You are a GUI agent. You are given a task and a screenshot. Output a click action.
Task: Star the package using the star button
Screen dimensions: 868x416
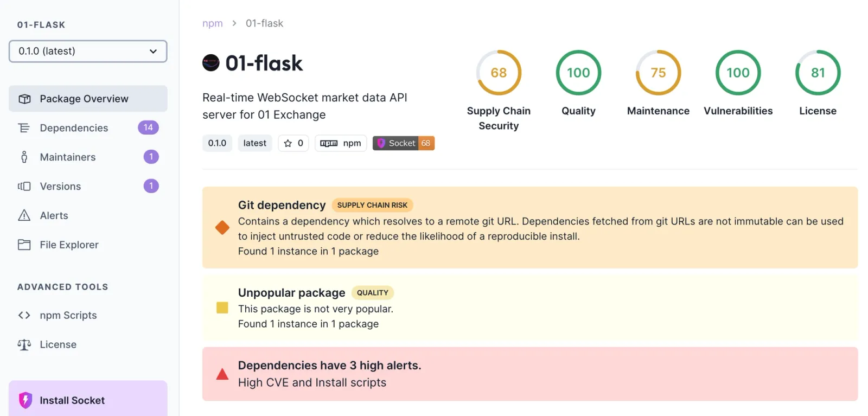[x=293, y=143]
